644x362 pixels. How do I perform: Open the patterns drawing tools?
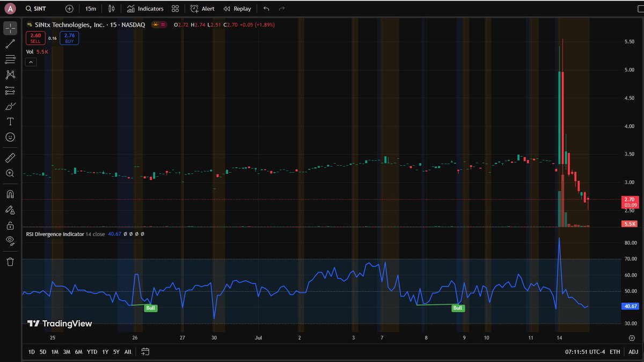[10, 75]
